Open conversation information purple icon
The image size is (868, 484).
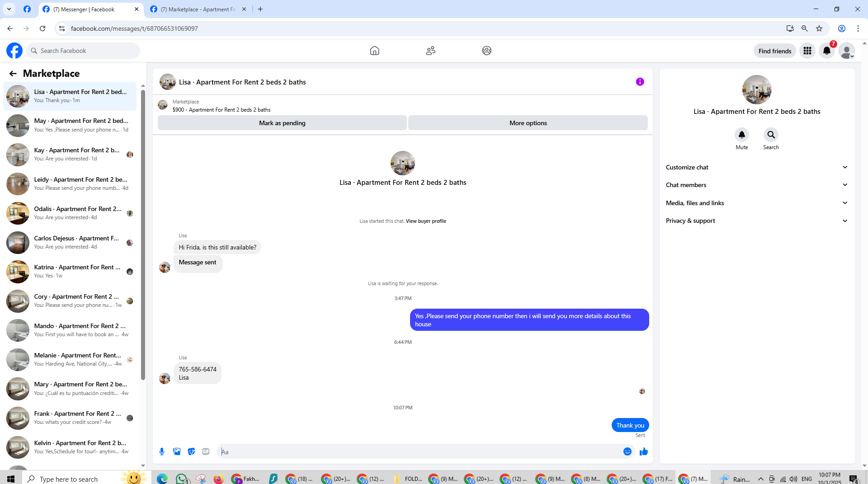[640, 82]
